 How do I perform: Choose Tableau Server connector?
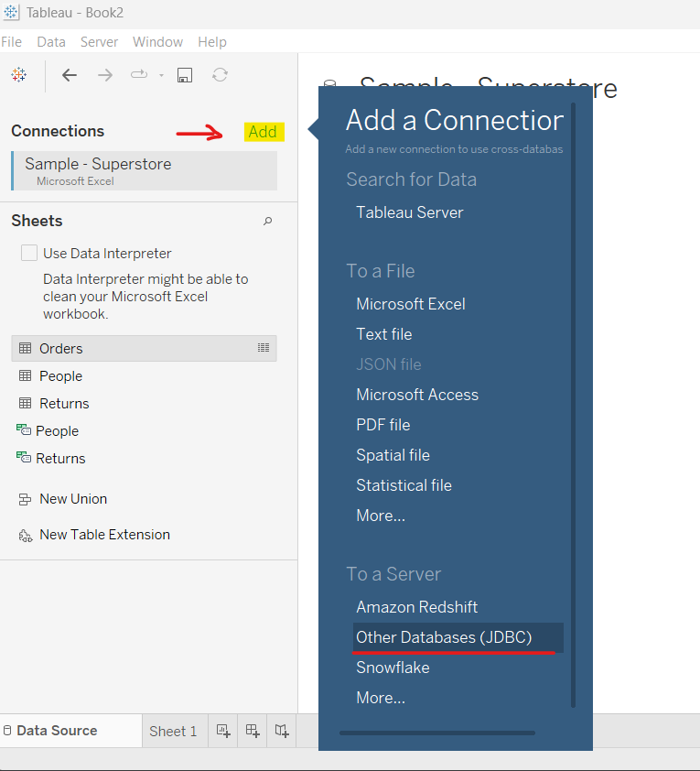tap(410, 212)
